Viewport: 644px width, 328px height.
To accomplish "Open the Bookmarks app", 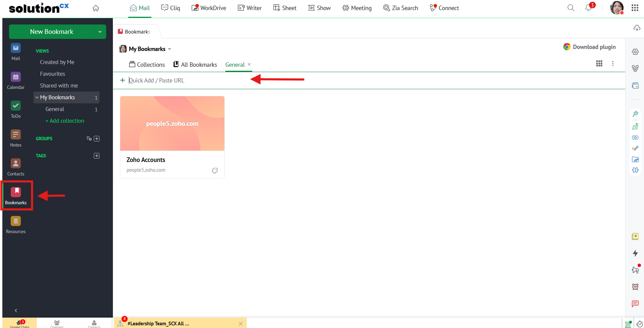I will coord(16,196).
